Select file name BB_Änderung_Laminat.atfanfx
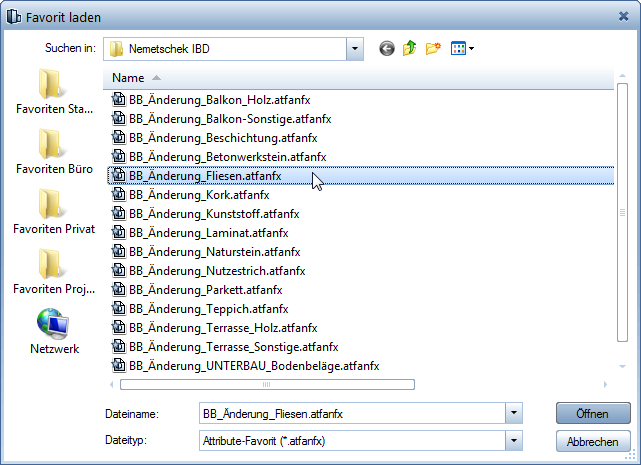641x465 pixels. click(208, 233)
